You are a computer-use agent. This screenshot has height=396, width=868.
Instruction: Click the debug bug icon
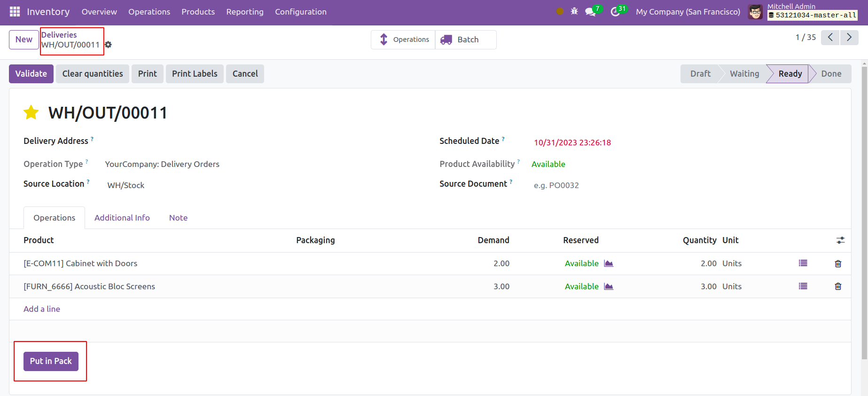click(x=574, y=11)
